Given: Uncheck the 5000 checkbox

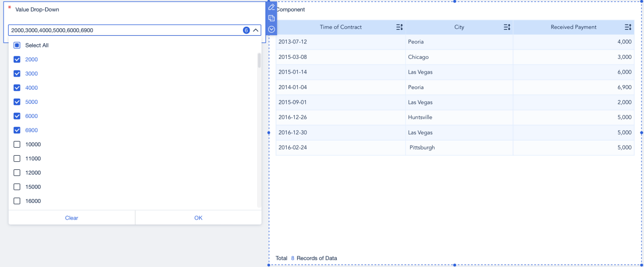Looking at the screenshot, I should [17, 102].
